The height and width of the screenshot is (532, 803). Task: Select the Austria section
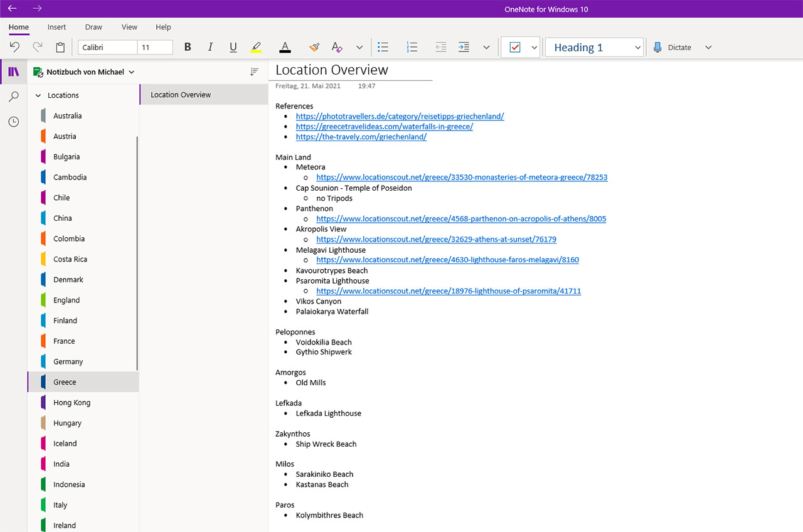(83, 136)
